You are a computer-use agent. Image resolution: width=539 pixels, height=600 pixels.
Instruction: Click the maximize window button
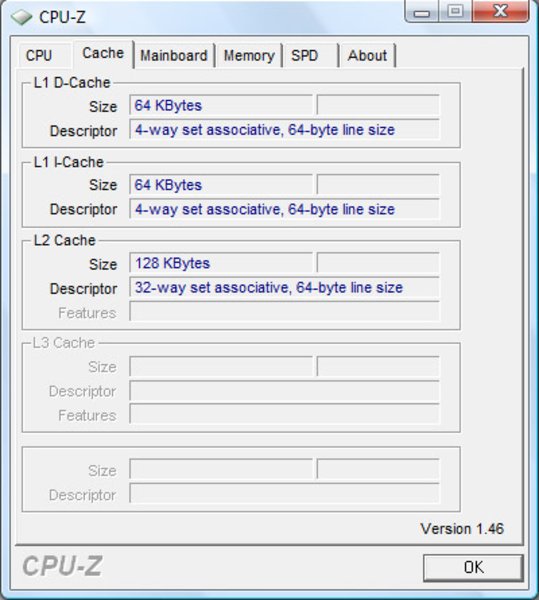click(455, 11)
